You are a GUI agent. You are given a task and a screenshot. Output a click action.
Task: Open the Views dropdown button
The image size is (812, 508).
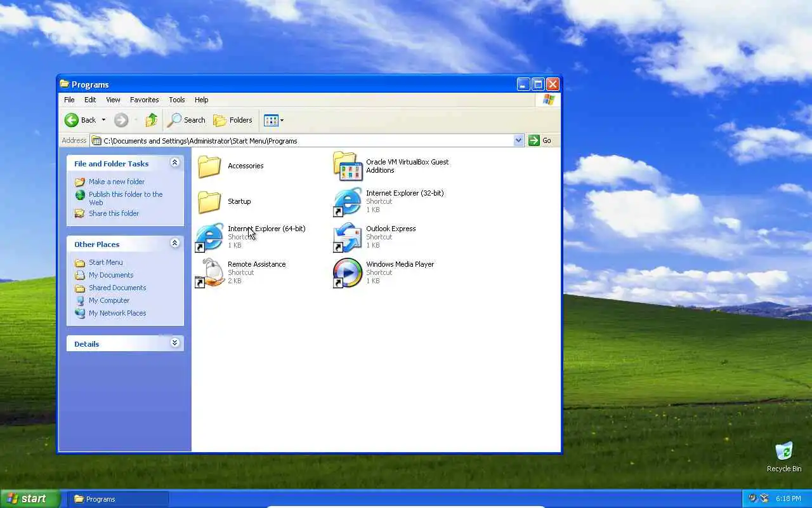click(x=274, y=120)
